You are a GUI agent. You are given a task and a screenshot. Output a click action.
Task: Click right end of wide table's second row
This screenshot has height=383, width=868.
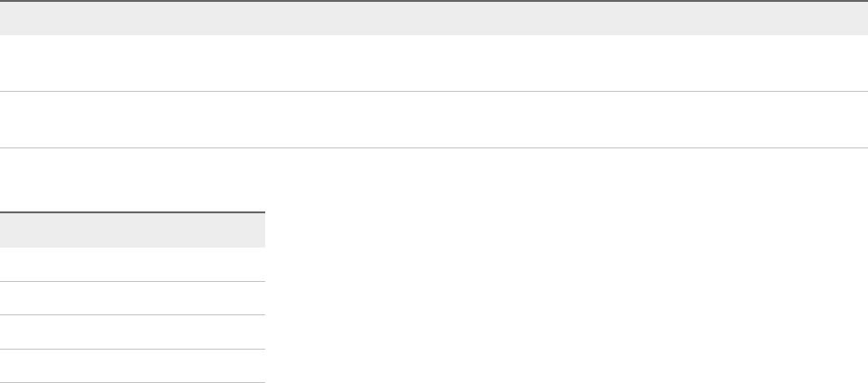click(x=857, y=120)
